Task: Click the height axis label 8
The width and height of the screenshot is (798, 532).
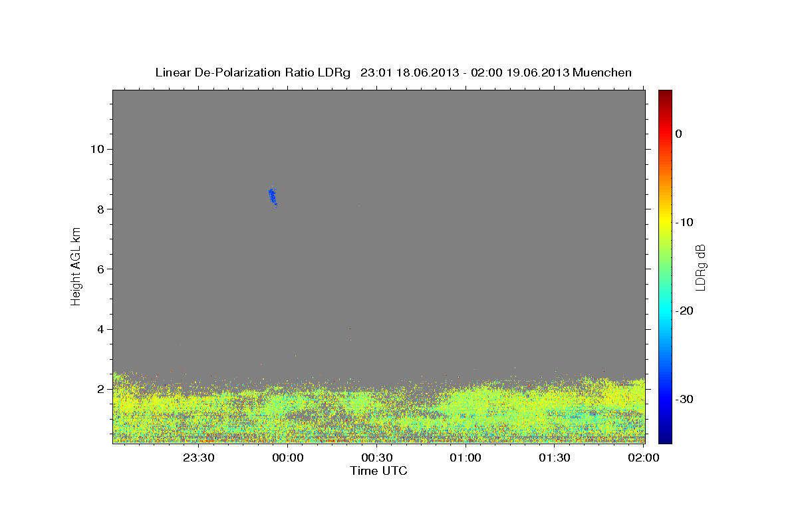Action: click(x=100, y=209)
